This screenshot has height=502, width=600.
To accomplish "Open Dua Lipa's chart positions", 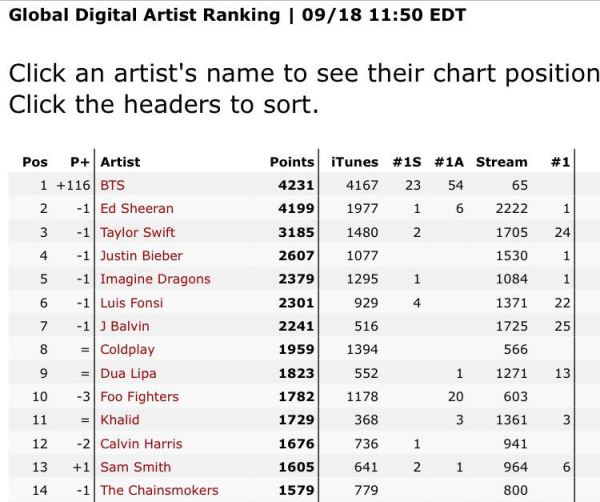I will click(128, 373).
